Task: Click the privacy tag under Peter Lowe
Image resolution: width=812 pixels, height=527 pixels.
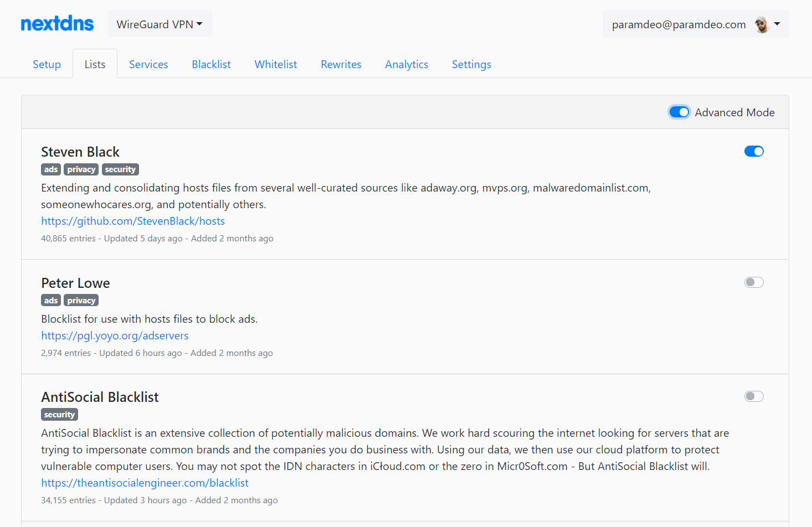Action: pos(81,301)
